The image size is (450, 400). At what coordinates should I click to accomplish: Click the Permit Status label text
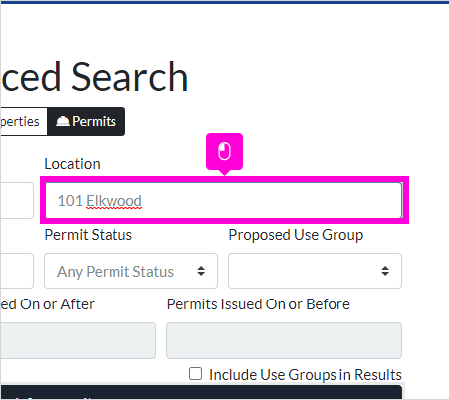(x=88, y=235)
